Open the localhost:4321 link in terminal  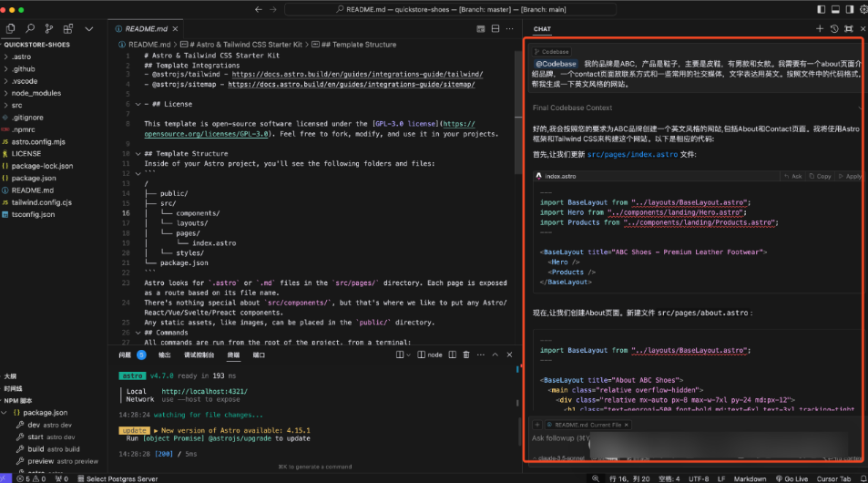tap(205, 391)
